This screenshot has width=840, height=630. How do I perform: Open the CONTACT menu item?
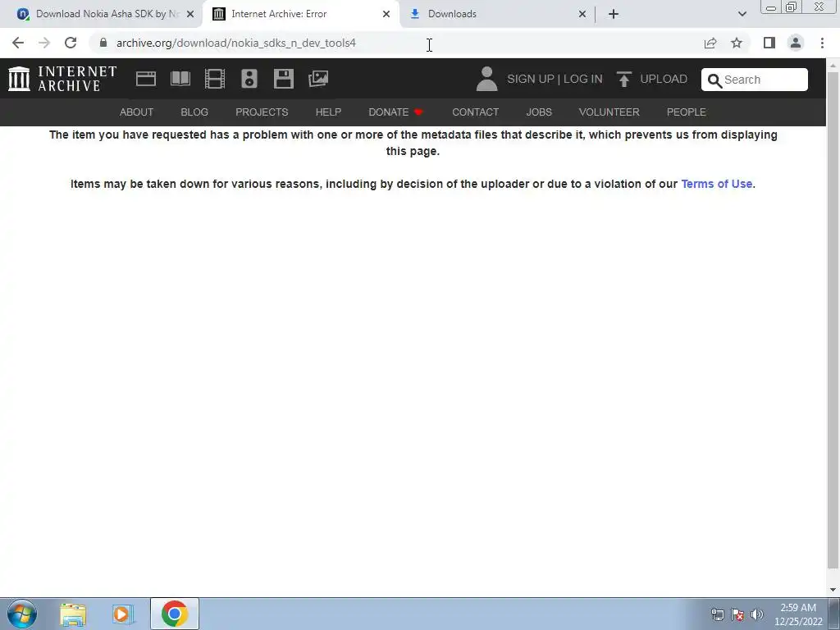[x=475, y=112]
